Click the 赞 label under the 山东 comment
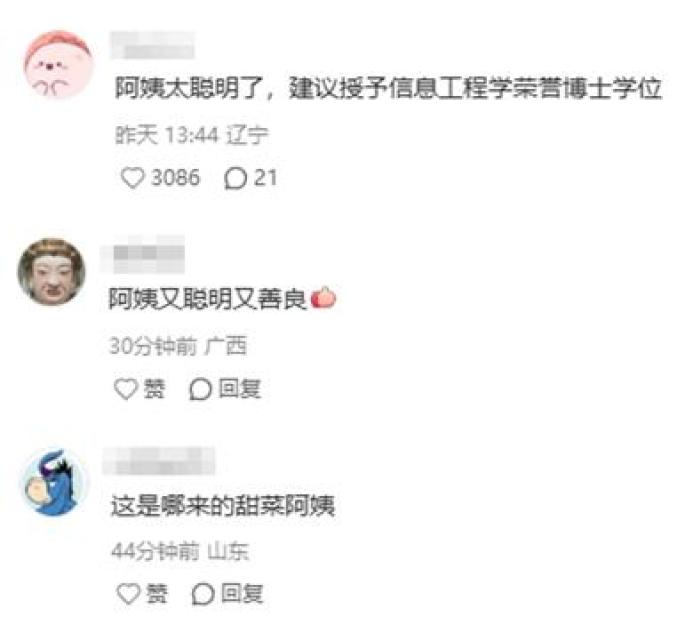The height and width of the screenshot is (633, 677). click(157, 594)
